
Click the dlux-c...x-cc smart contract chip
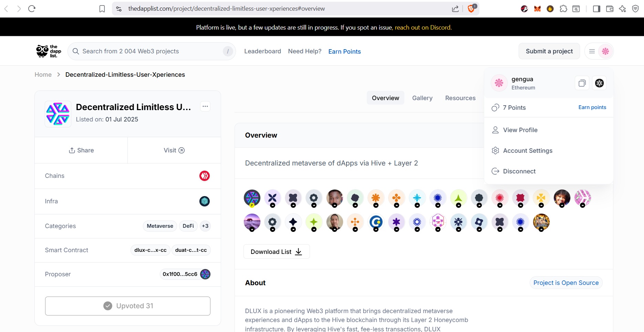tap(150, 250)
